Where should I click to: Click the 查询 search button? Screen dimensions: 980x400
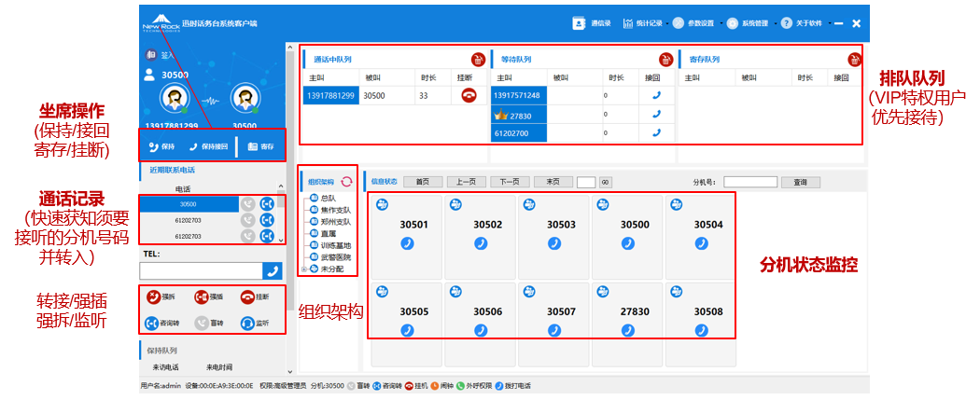click(800, 182)
